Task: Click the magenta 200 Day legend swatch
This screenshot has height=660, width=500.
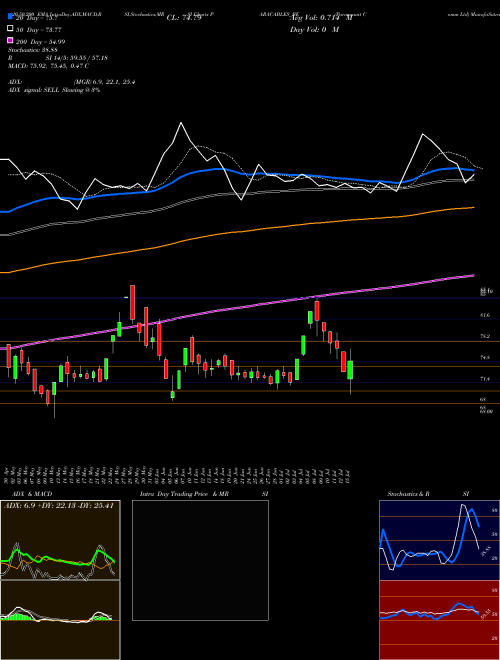Action: [10, 41]
